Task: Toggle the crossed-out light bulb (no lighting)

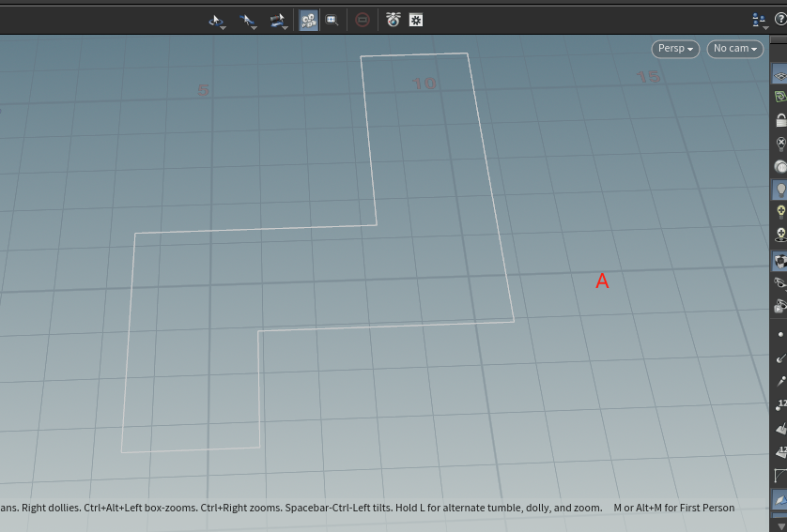Action: 779,144
